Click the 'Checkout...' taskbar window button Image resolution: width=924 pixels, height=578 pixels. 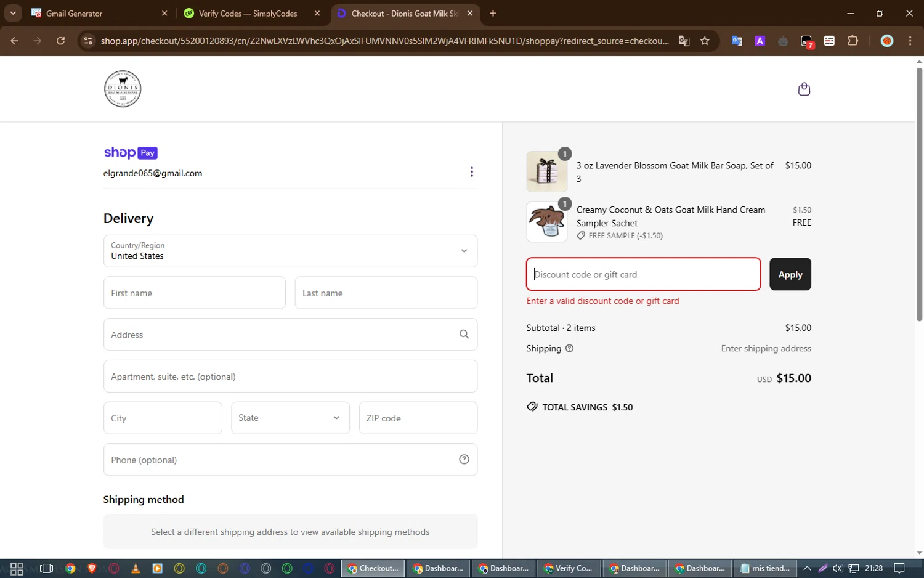[373, 569]
